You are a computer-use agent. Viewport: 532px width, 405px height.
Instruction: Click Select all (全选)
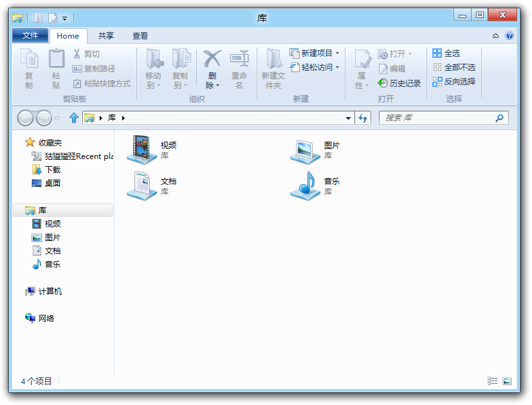[446, 53]
